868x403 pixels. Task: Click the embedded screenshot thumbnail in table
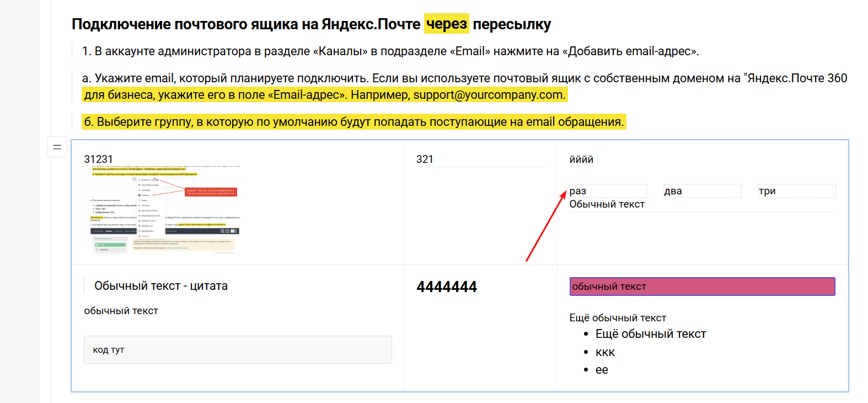pos(165,209)
